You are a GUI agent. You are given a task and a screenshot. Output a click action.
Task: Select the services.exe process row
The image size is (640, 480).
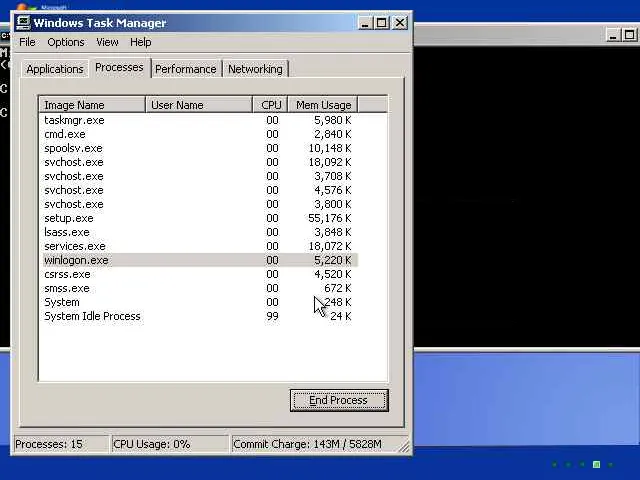(x=200, y=246)
